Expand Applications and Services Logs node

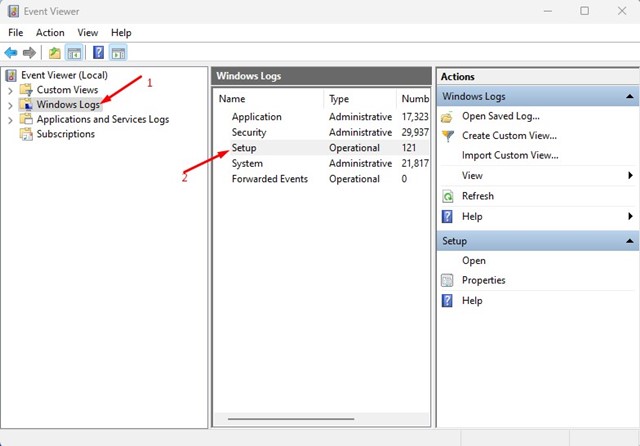tap(11, 119)
